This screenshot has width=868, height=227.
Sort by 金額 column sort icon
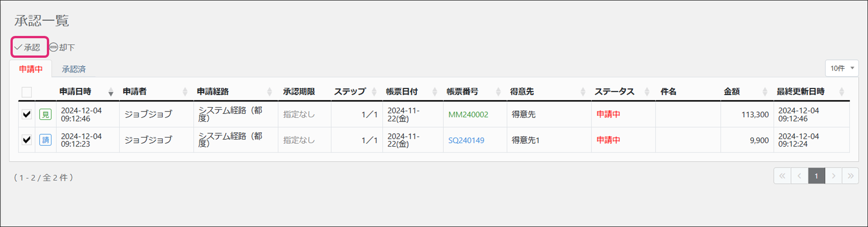pos(765,92)
